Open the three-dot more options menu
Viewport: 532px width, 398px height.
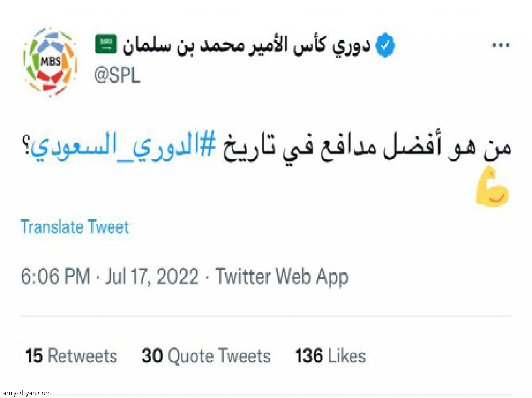[501, 45]
